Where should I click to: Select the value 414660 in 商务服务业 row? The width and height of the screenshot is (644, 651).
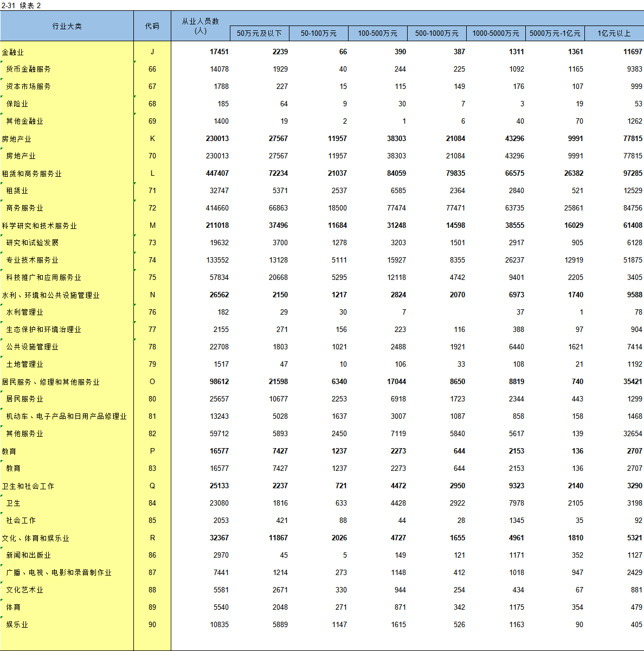217,208
